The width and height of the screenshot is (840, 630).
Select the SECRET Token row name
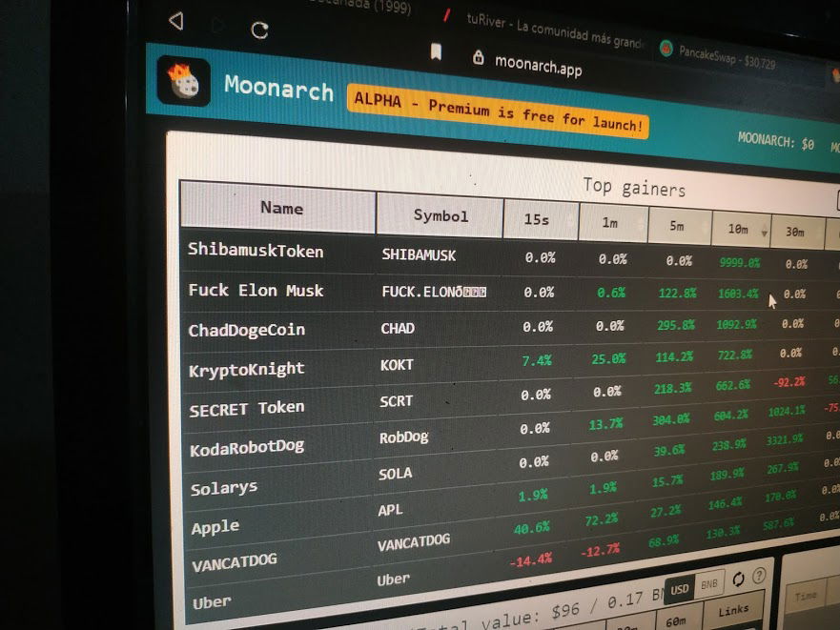(x=246, y=409)
